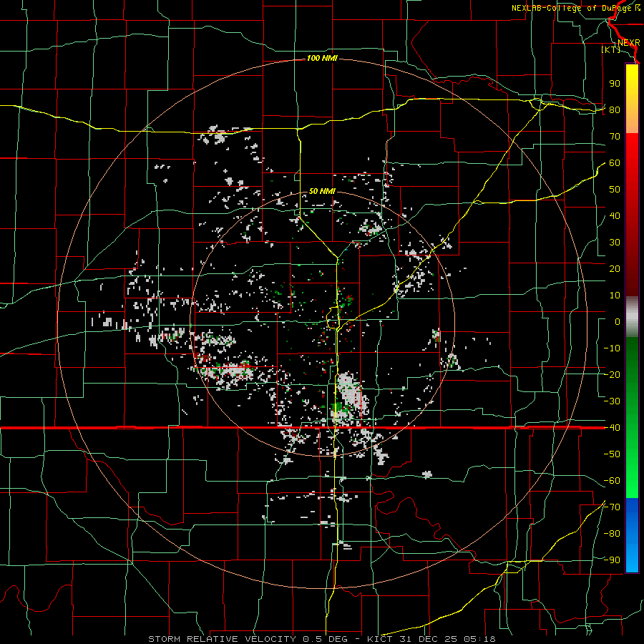The height and width of the screenshot is (644, 644).
Task: Click the 20 value on the velocity scale
Action: tap(615, 268)
